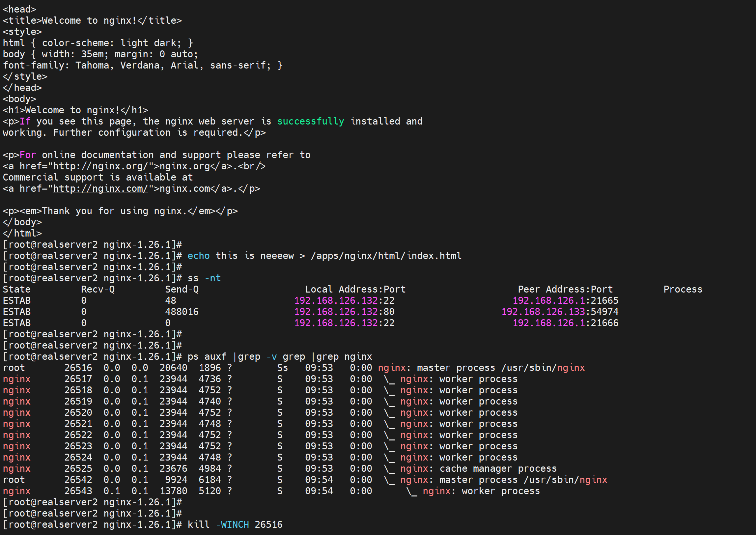Click the echo command keyword
This screenshot has height=535, width=756.
coord(198,256)
